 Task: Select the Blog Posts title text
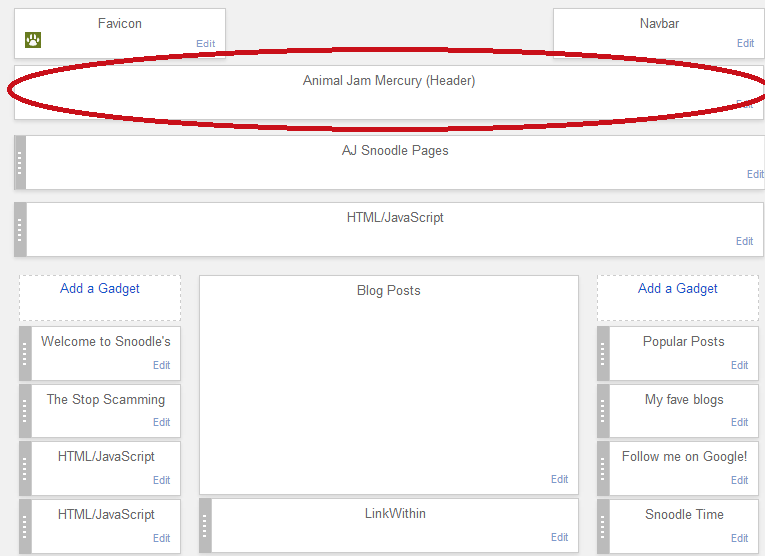point(388,290)
